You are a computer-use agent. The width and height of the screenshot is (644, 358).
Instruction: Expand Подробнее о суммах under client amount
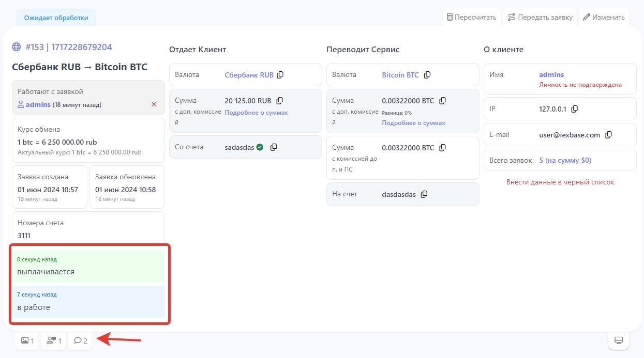coord(256,113)
